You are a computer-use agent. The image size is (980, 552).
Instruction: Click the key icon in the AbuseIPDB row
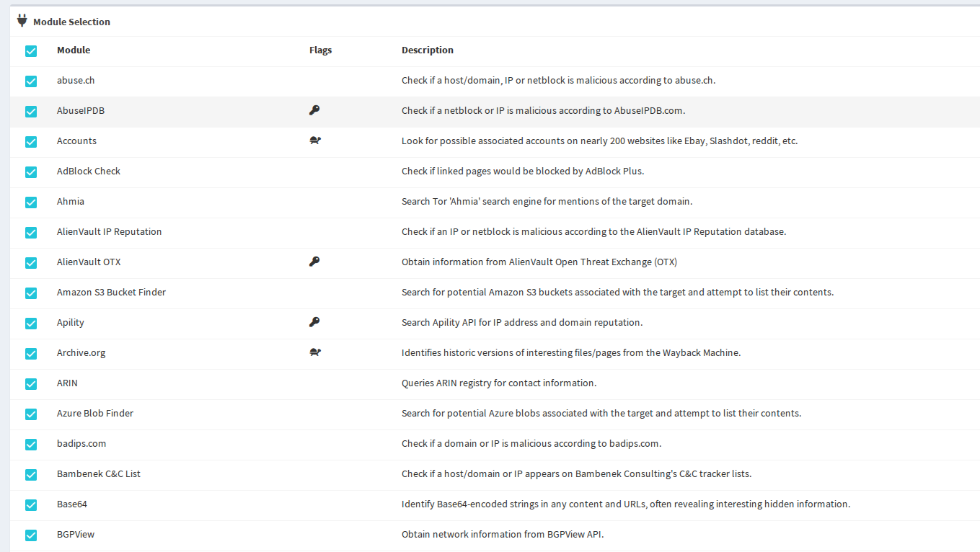click(x=314, y=110)
